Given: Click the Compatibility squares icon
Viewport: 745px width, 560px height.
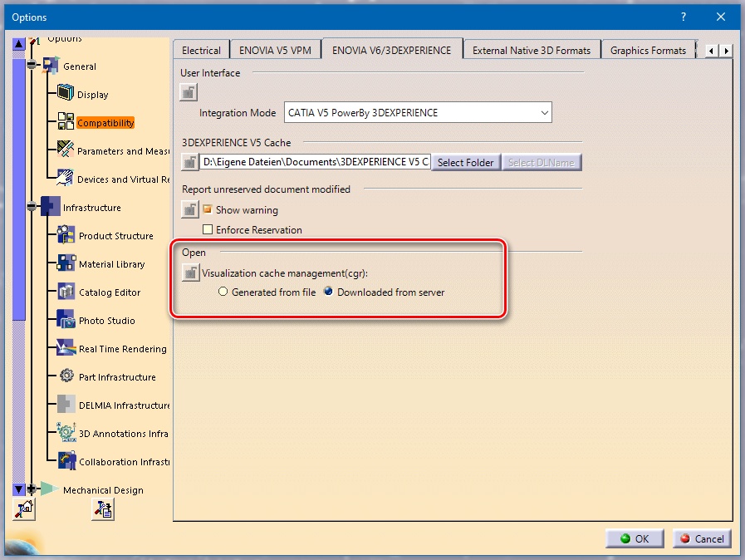Looking at the screenshot, I should pos(66,120).
